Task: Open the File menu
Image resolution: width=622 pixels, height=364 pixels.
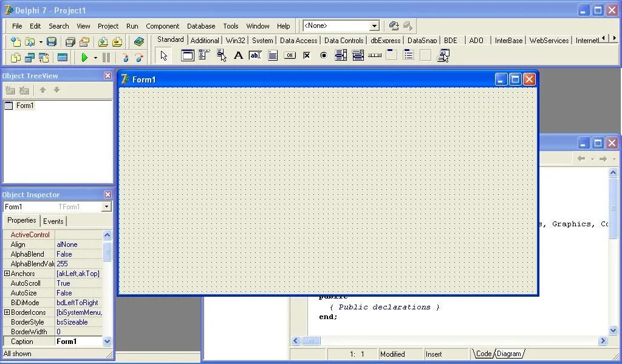Action: [17, 26]
